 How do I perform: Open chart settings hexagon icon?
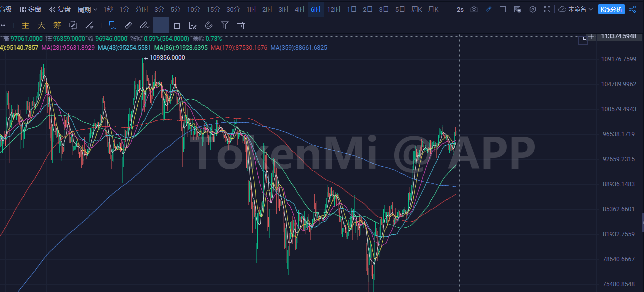click(533, 9)
